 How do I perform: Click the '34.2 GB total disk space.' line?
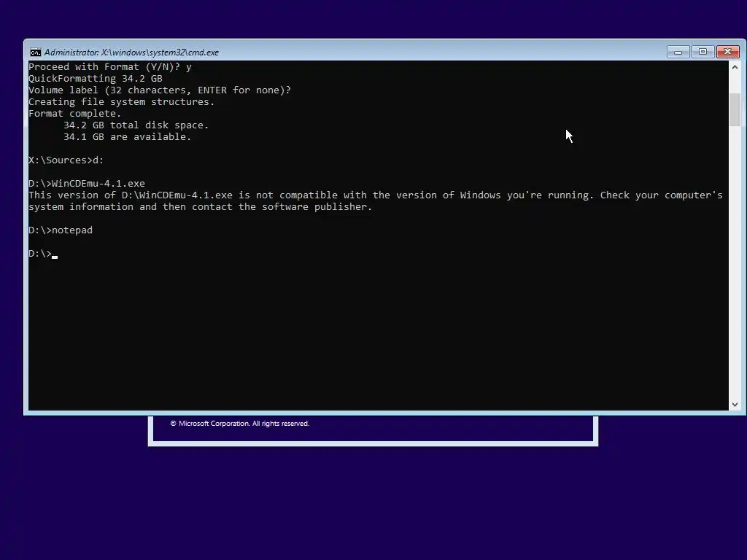point(136,125)
